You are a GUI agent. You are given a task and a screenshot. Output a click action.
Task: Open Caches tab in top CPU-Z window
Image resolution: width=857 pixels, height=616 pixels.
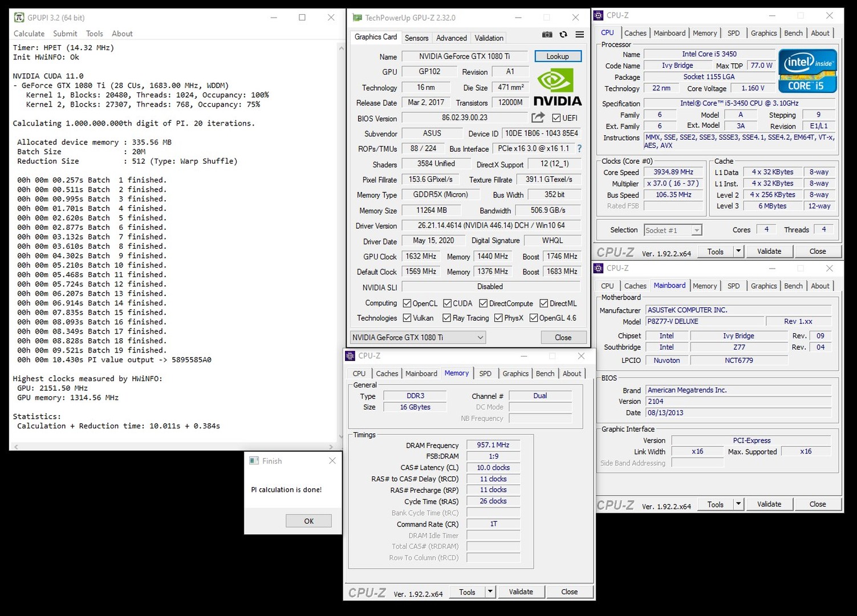coord(635,33)
